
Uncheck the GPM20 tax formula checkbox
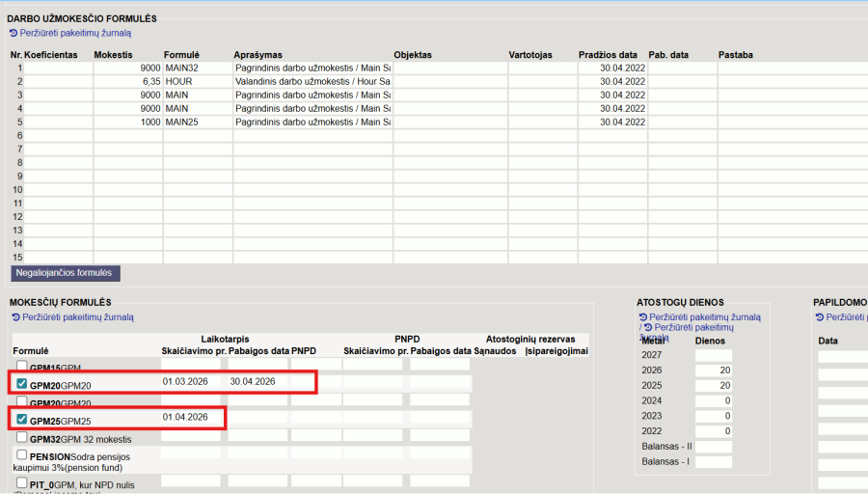tap(22, 384)
